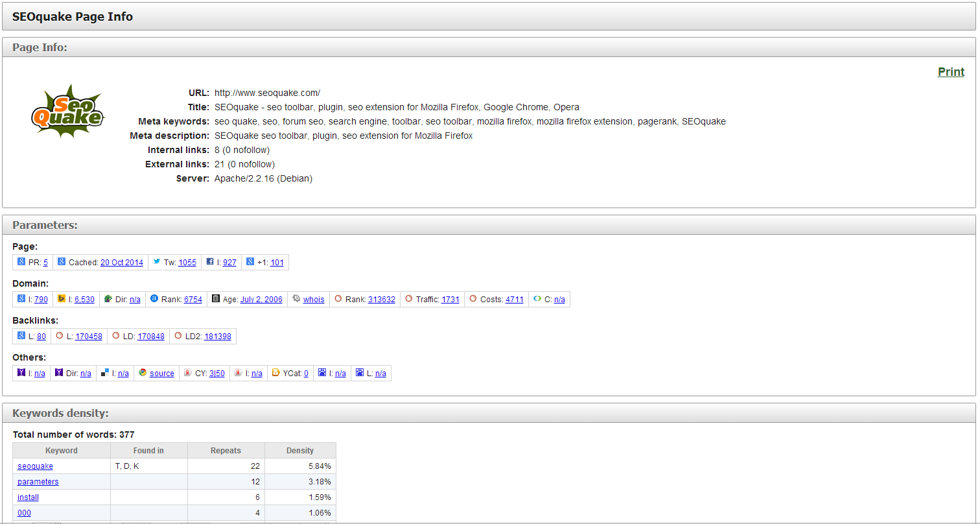This screenshot has width=980, height=524.
Task: Click the Google icon beside Cached
Action: pyautogui.click(x=62, y=262)
